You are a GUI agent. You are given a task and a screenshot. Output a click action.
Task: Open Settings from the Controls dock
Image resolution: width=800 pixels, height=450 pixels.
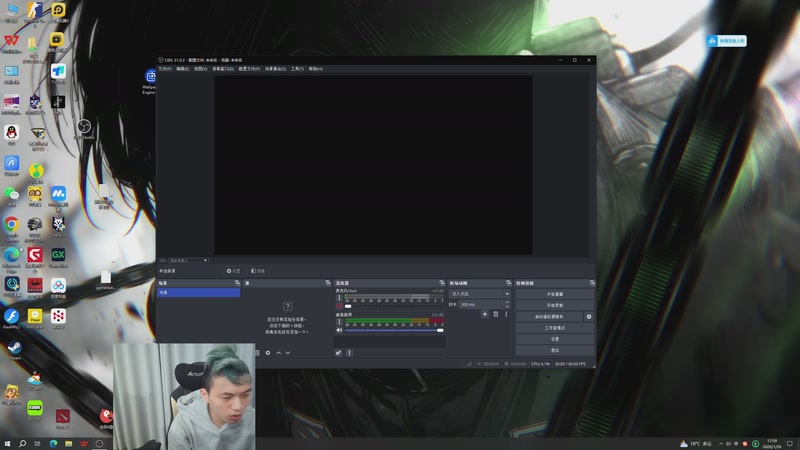(x=555, y=339)
